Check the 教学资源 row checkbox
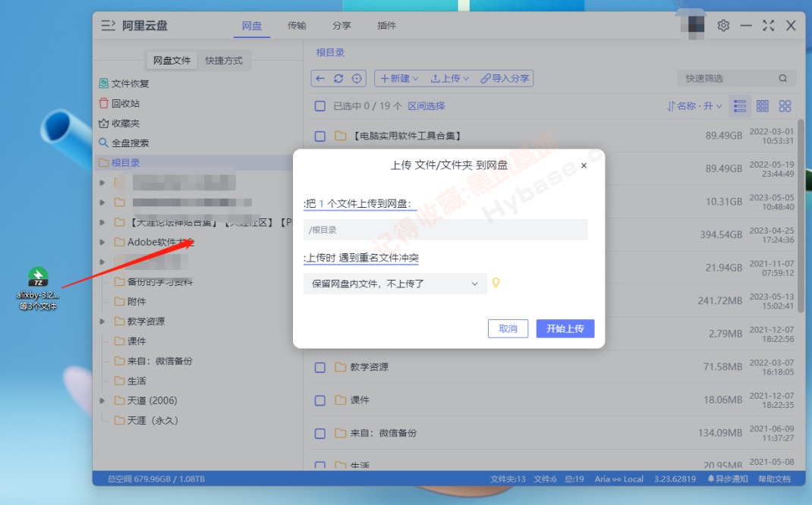Screen dimensions: 812x505 (320, 367)
